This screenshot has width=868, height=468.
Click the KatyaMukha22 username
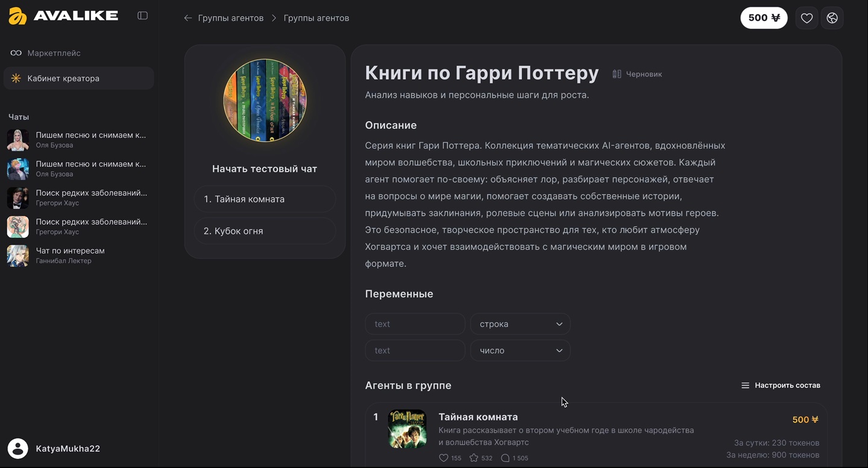pos(68,449)
